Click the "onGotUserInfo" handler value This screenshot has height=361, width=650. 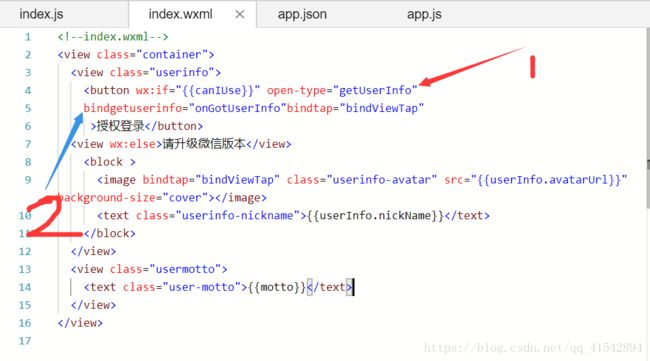pyautogui.click(x=238, y=108)
